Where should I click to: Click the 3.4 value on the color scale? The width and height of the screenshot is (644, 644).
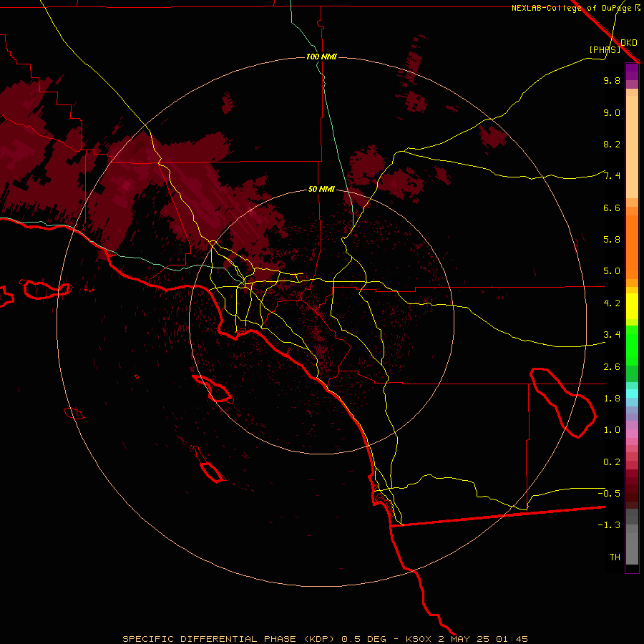tap(612, 335)
